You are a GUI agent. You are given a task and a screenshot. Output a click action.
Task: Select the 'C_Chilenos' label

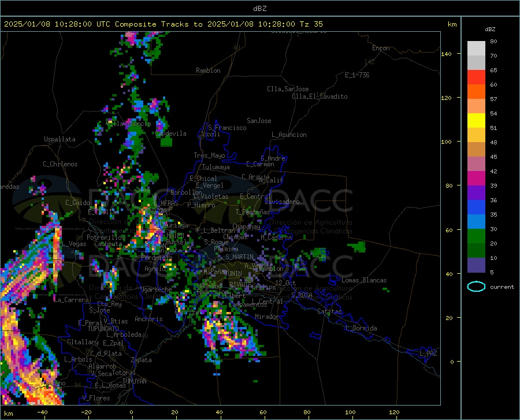pos(60,164)
